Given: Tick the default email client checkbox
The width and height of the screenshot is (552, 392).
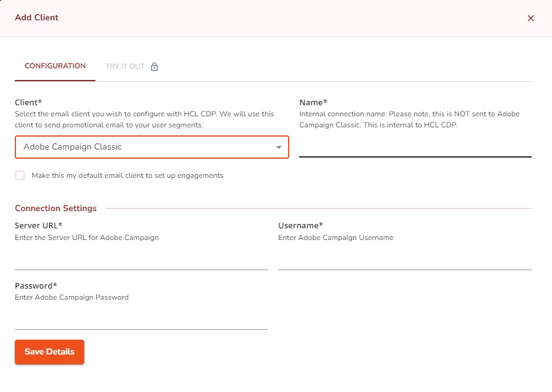Looking at the screenshot, I should click(x=20, y=175).
